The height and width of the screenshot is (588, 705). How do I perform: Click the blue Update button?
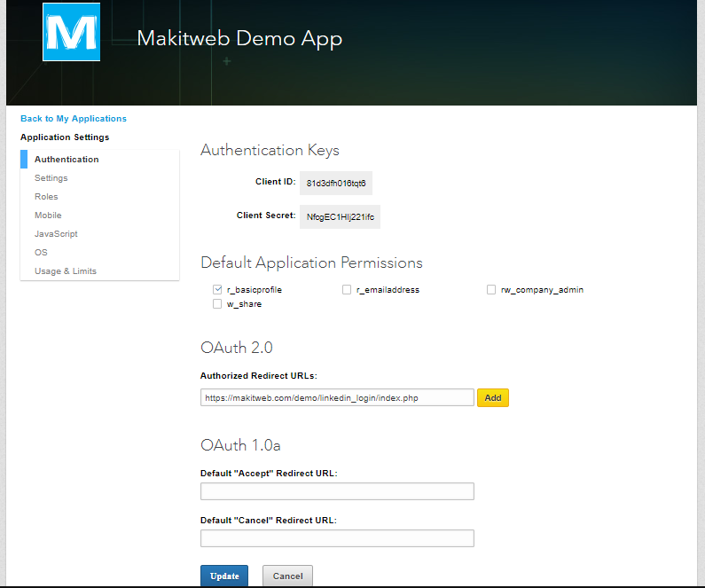[224, 576]
